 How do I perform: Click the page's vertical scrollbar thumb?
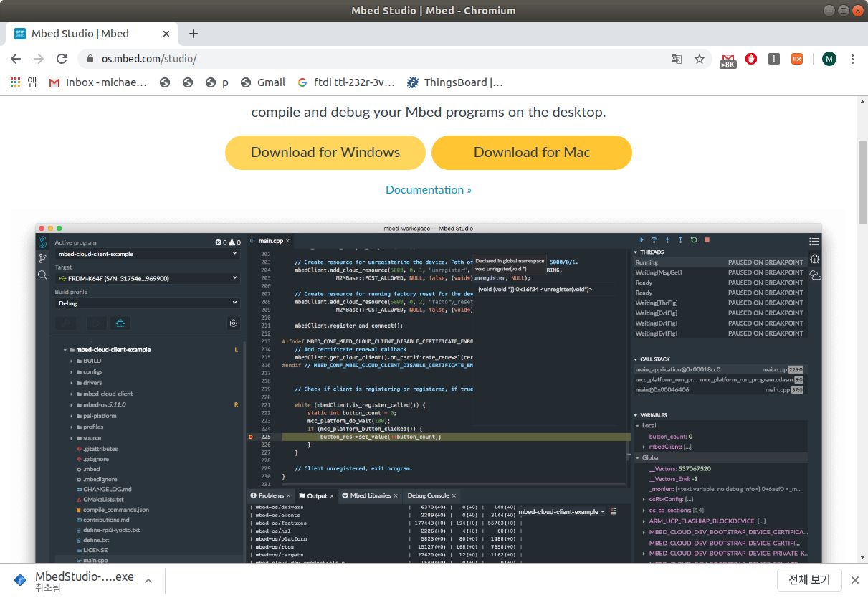pyautogui.click(x=863, y=181)
